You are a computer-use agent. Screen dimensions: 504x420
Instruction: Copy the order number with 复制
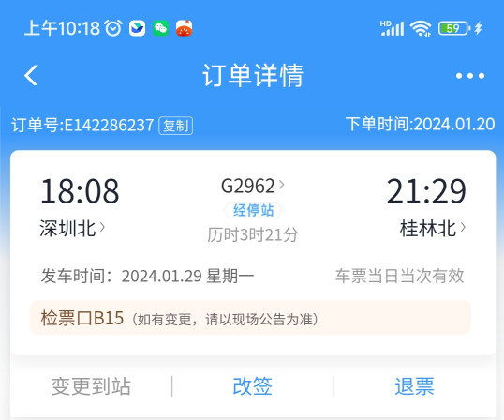coord(175,126)
